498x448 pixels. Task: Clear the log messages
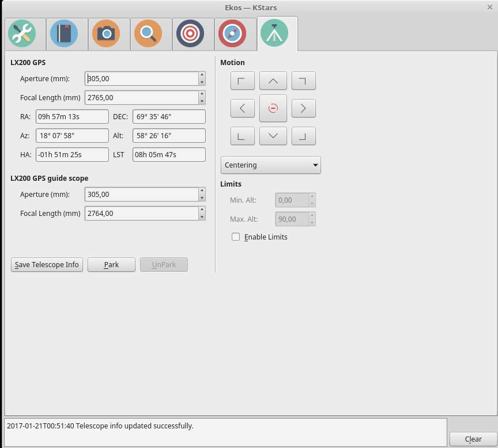coord(473,439)
